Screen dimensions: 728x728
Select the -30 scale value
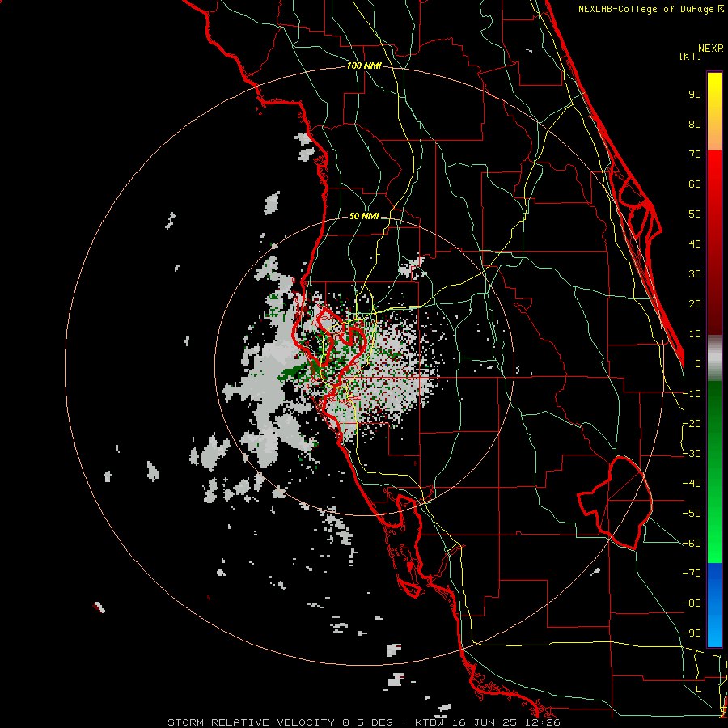coord(692,454)
